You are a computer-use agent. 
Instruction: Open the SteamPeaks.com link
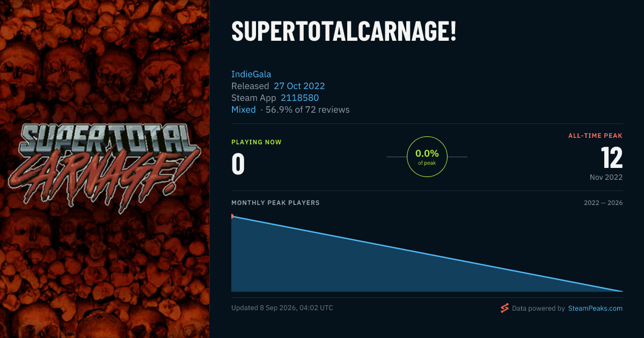595,308
